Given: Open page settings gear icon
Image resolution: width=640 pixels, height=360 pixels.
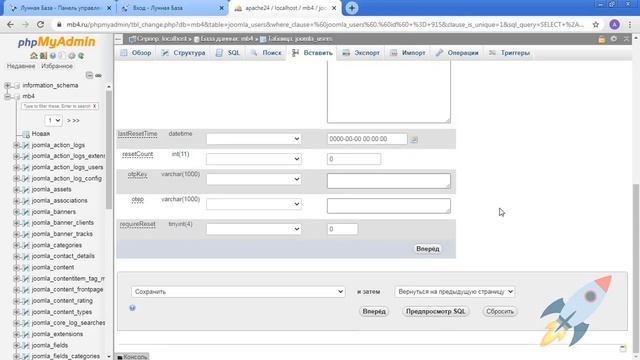Looking at the screenshot, I should click(x=614, y=39).
